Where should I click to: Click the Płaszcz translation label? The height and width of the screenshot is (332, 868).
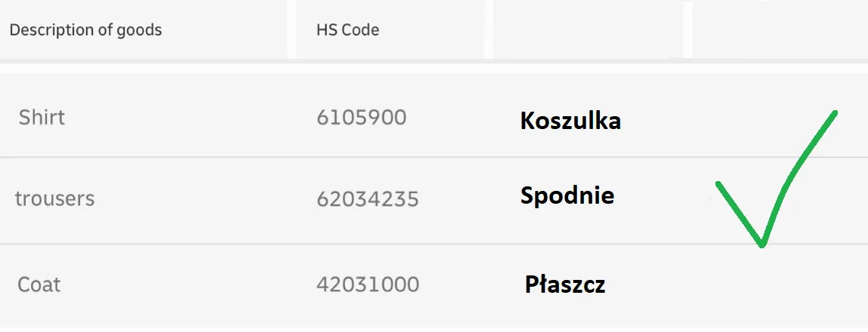565,285
